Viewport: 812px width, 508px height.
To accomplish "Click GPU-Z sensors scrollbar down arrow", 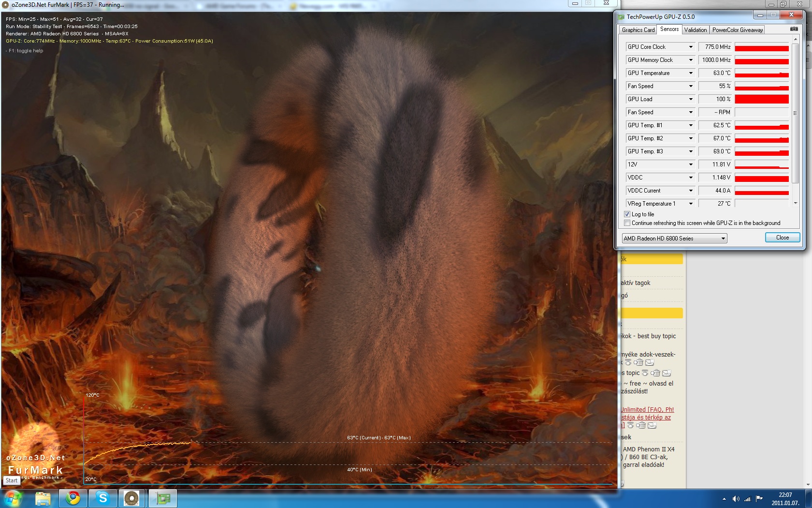I will tap(795, 203).
